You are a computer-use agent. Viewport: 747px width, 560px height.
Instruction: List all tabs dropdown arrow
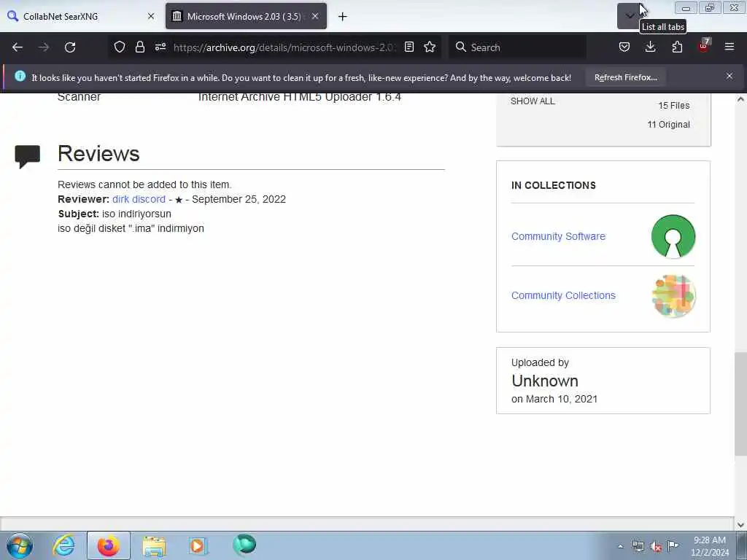pyautogui.click(x=630, y=16)
